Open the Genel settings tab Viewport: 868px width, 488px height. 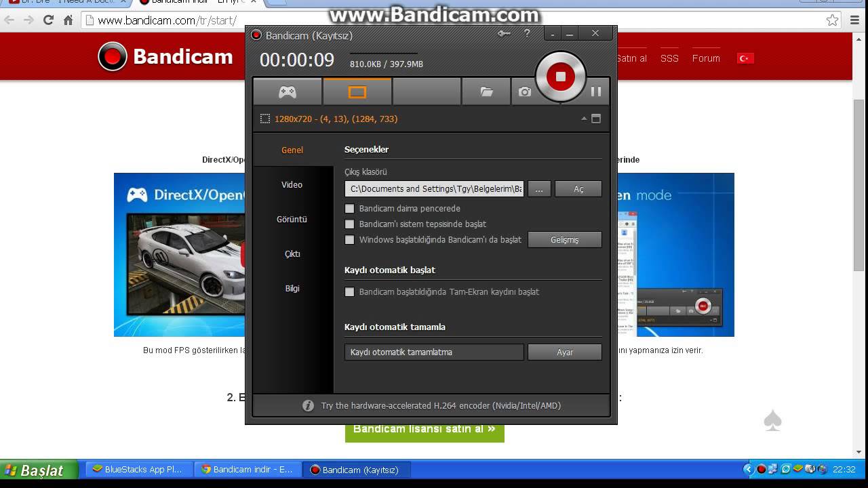tap(292, 150)
